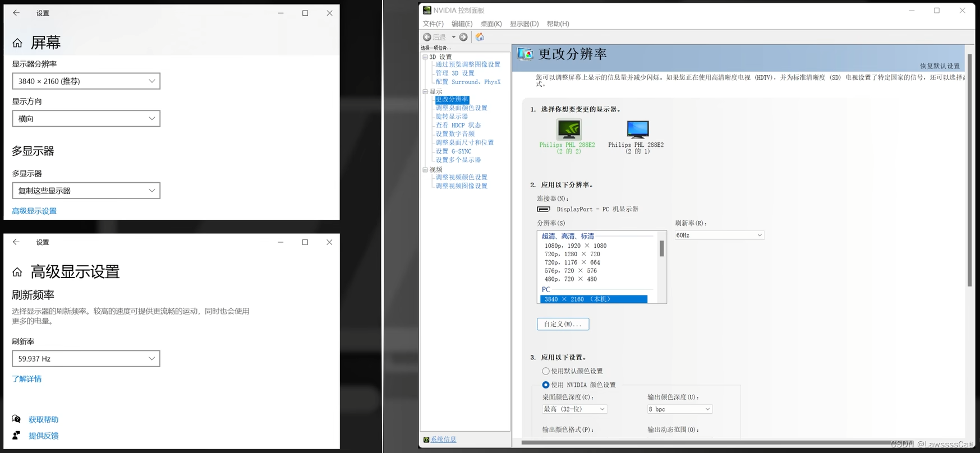Choose resolution 3840 × 2160 (本机)
The image size is (980, 453).
pyautogui.click(x=593, y=299)
